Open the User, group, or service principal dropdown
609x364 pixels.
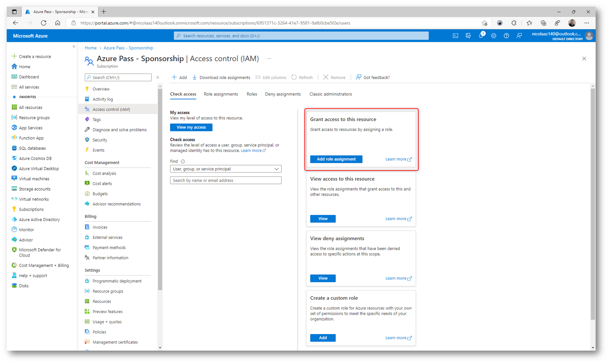click(x=226, y=169)
